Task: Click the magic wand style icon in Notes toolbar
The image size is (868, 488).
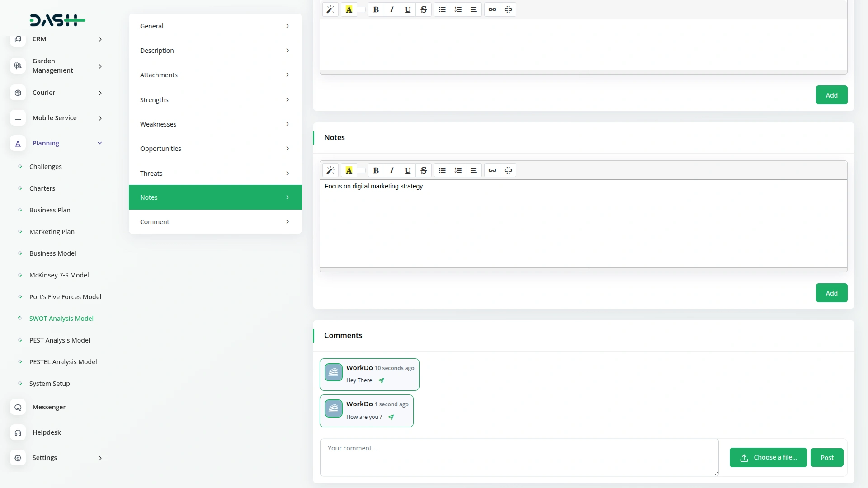Action: 330,170
